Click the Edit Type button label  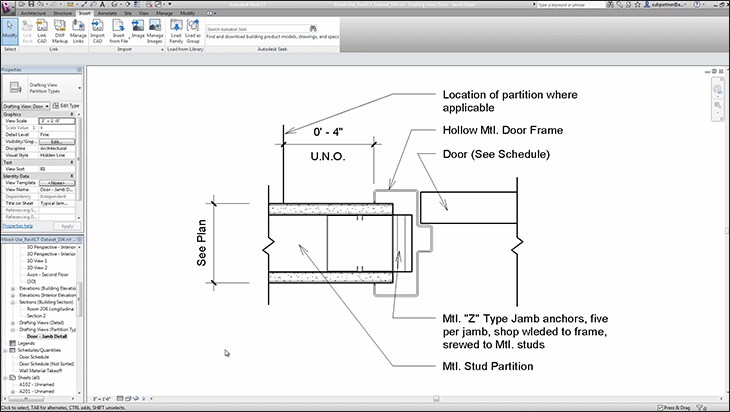(x=70, y=106)
